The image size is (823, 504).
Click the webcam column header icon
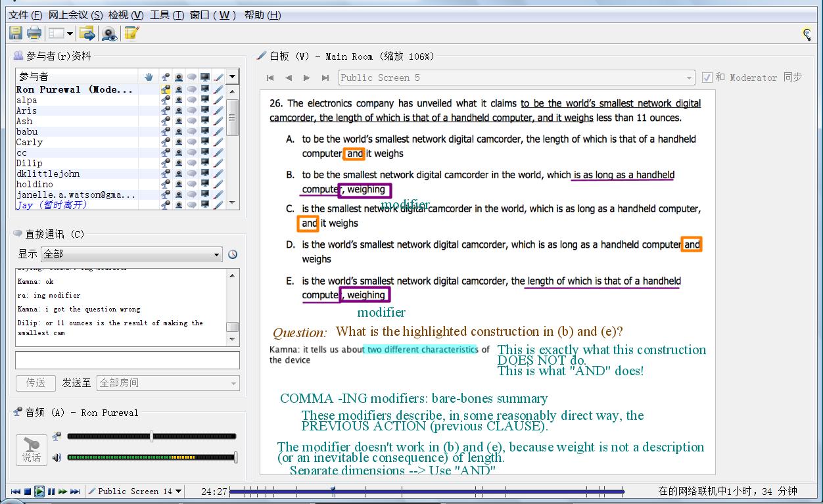tap(179, 77)
